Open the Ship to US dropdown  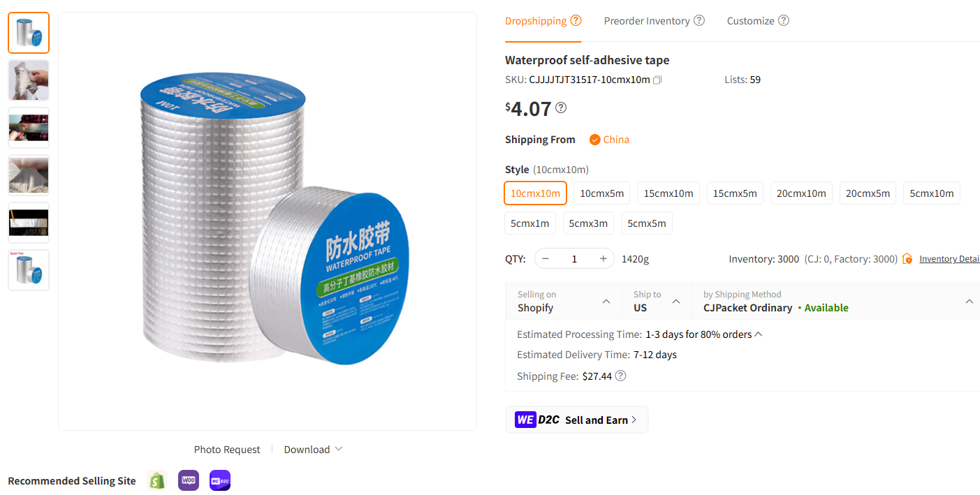click(x=675, y=302)
